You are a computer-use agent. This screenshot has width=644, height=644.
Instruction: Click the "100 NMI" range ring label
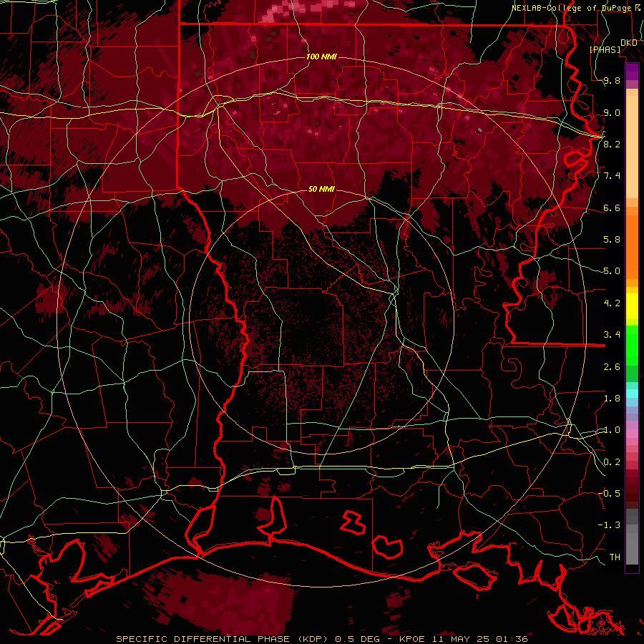click(321, 57)
